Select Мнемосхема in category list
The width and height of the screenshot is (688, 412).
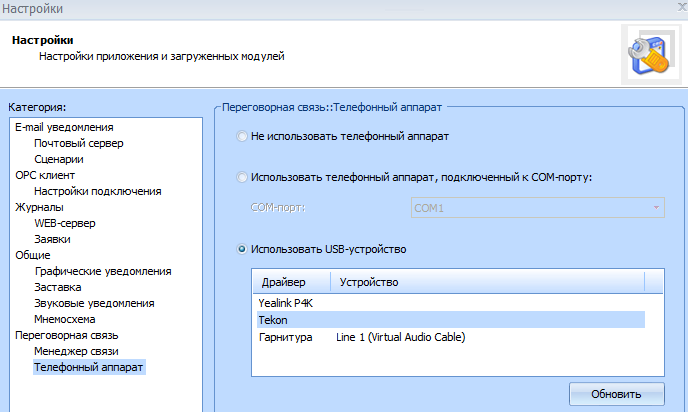tap(68, 319)
